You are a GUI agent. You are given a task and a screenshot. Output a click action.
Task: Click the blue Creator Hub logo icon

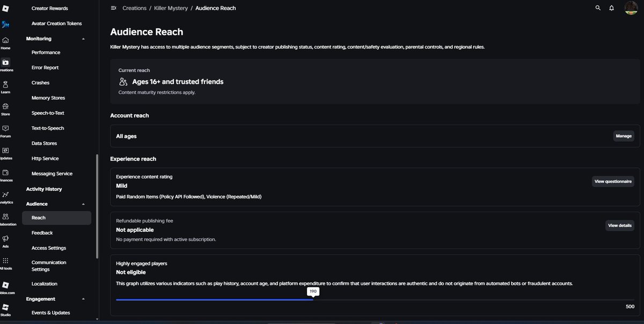(x=5, y=24)
